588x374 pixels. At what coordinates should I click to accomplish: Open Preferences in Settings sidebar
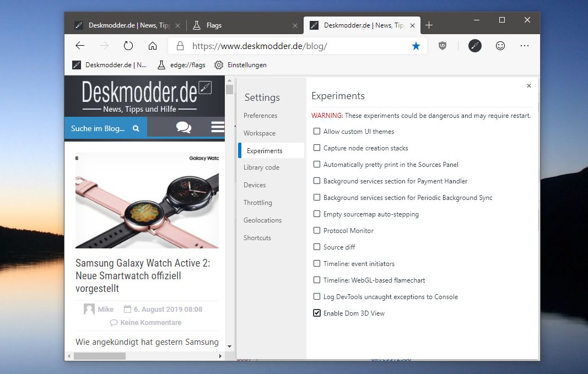260,116
